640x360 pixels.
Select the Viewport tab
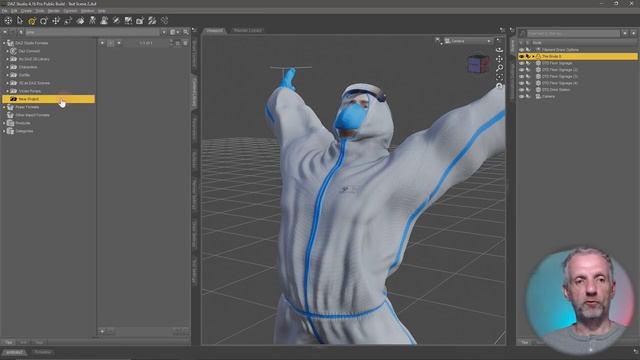[214, 31]
